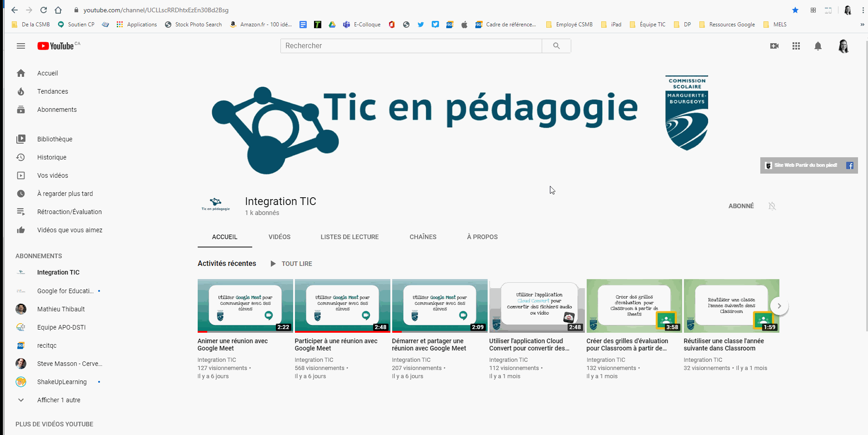
Task: Expand Afficher 1 autre subscriptions
Action: point(58,400)
